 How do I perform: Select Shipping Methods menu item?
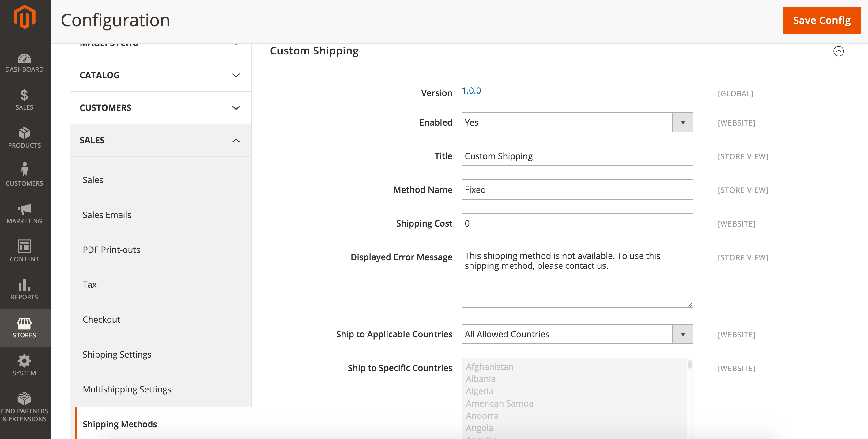(119, 424)
